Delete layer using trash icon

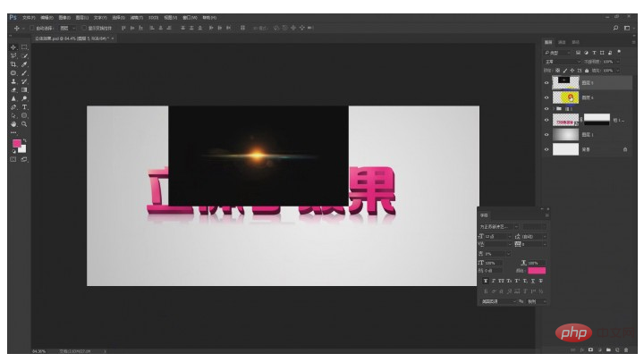626,349
